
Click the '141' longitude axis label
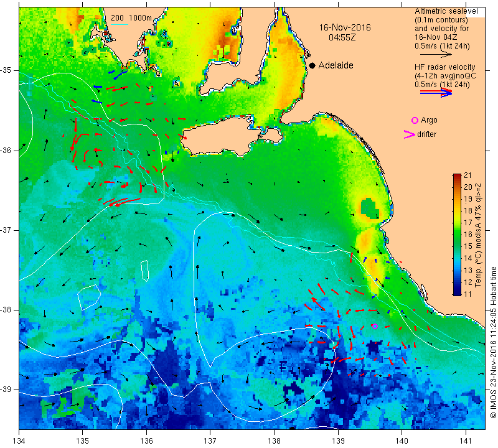coord(466,441)
